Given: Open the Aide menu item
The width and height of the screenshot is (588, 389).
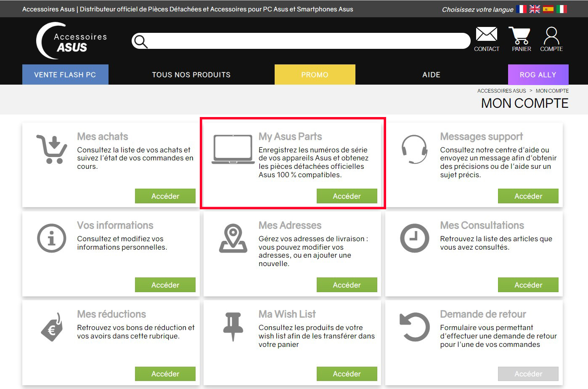Looking at the screenshot, I should 432,75.
